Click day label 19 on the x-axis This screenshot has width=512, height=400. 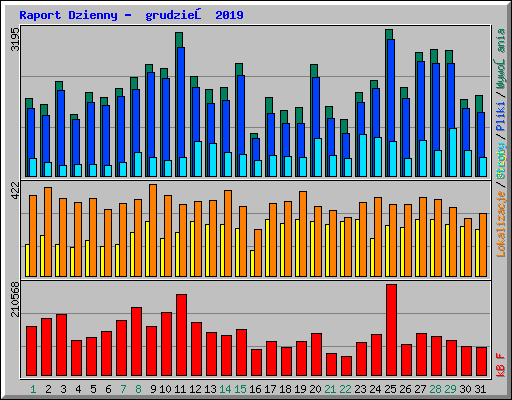(x=300, y=389)
